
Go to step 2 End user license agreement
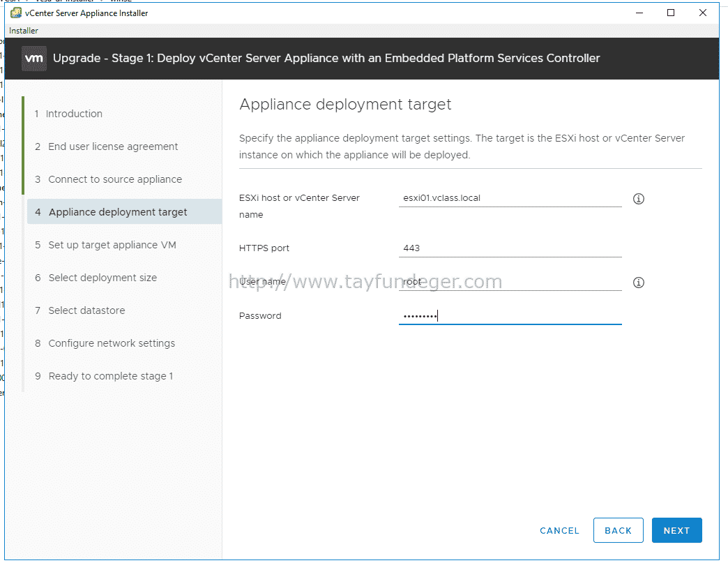click(106, 147)
